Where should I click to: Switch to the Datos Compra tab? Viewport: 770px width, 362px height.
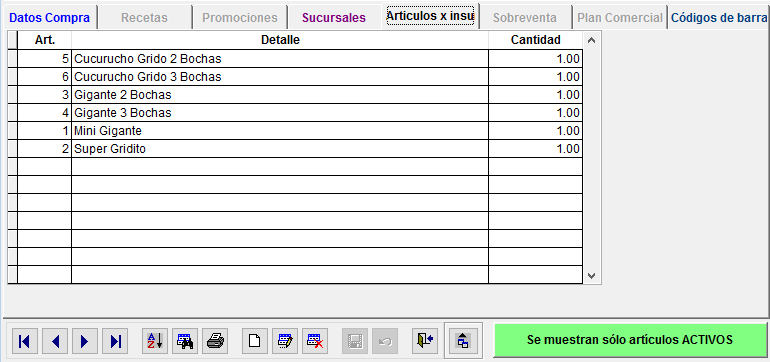tap(50, 18)
